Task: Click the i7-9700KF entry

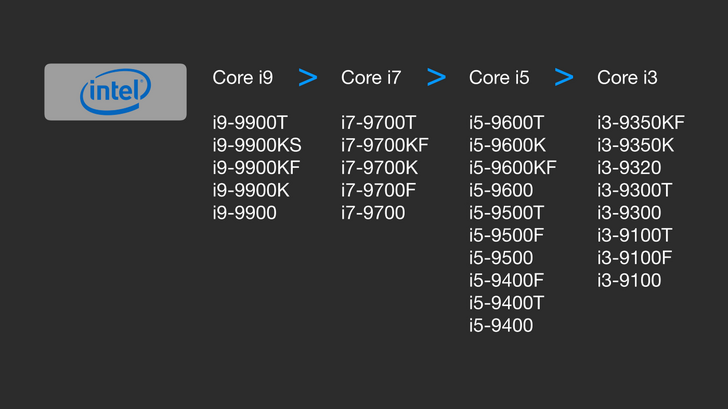Action: pyautogui.click(x=384, y=145)
